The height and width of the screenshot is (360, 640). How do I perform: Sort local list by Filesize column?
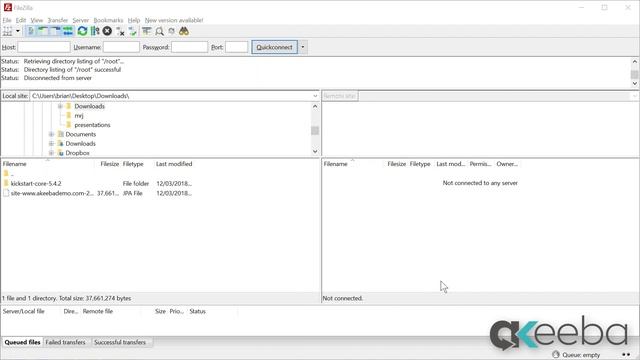[x=109, y=164]
